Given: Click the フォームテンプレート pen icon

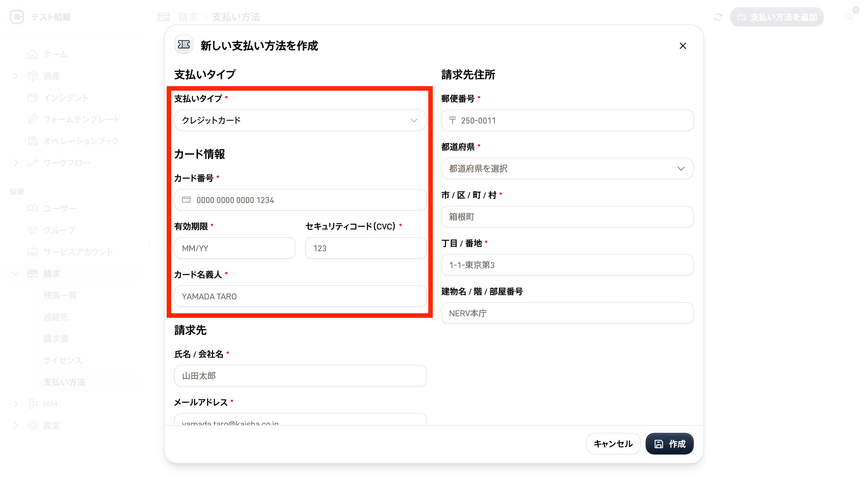Looking at the screenshot, I should pyautogui.click(x=32, y=119).
